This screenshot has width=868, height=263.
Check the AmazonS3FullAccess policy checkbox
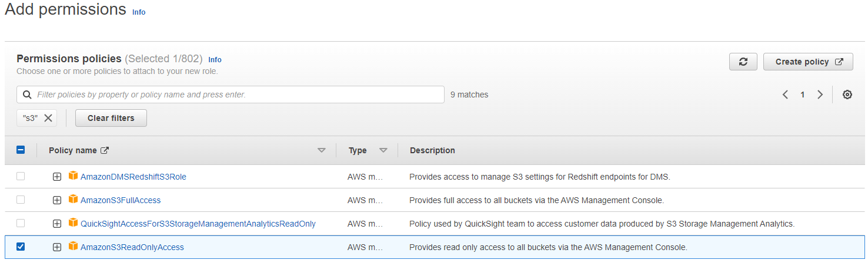(x=21, y=200)
